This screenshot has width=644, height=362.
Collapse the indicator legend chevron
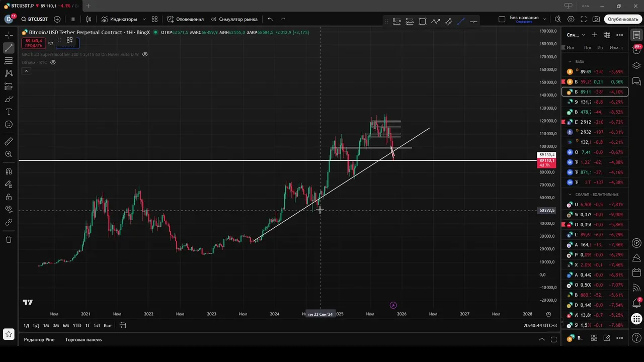(x=26, y=71)
